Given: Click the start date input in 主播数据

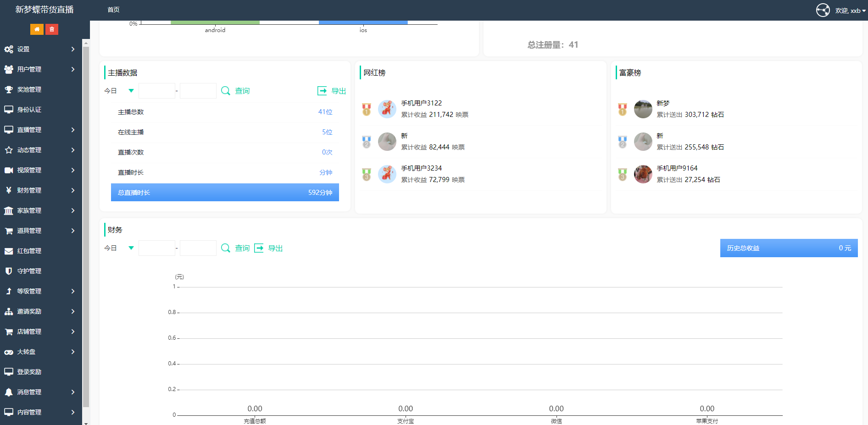Looking at the screenshot, I should pos(156,90).
